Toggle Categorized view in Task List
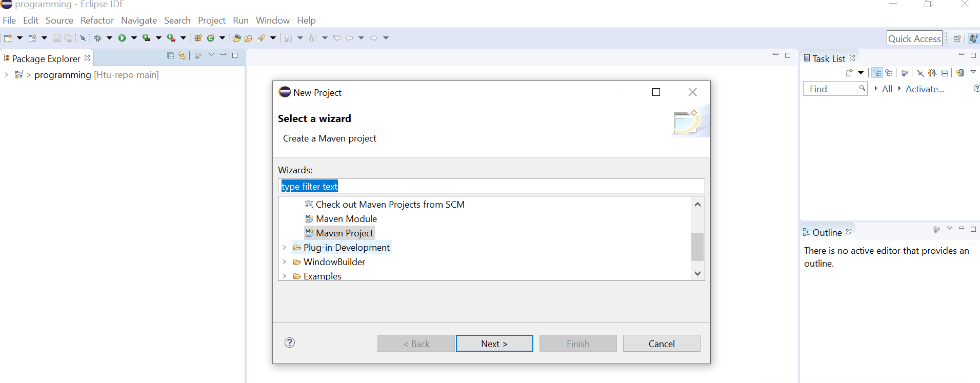The image size is (980, 383). point(877,73)
